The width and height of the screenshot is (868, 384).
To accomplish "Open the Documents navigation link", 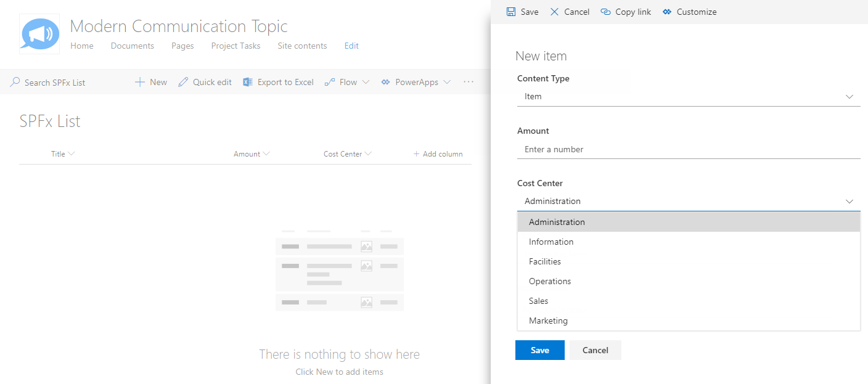I will (x=133, y=46).
